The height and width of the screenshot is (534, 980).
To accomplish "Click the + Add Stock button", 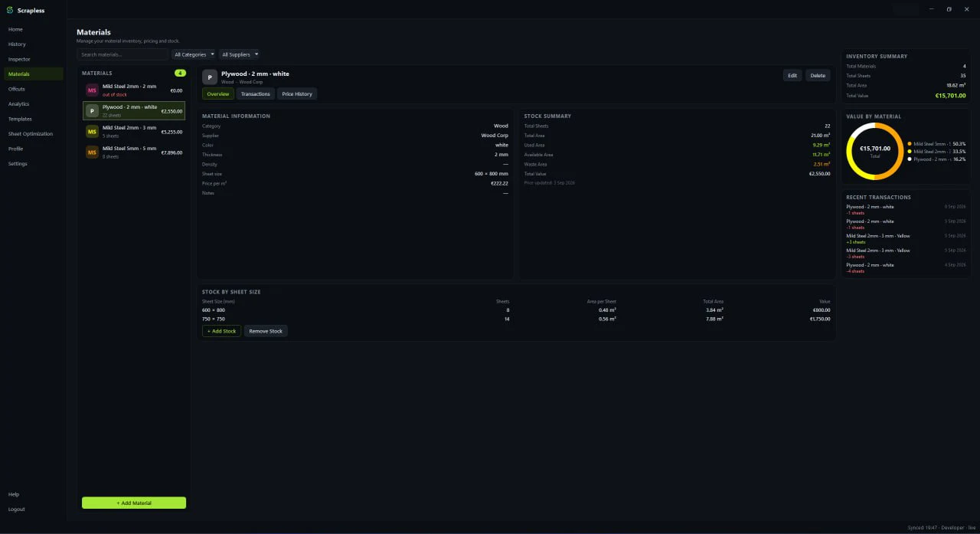I will pyautogui.click(x=222, y=331).
